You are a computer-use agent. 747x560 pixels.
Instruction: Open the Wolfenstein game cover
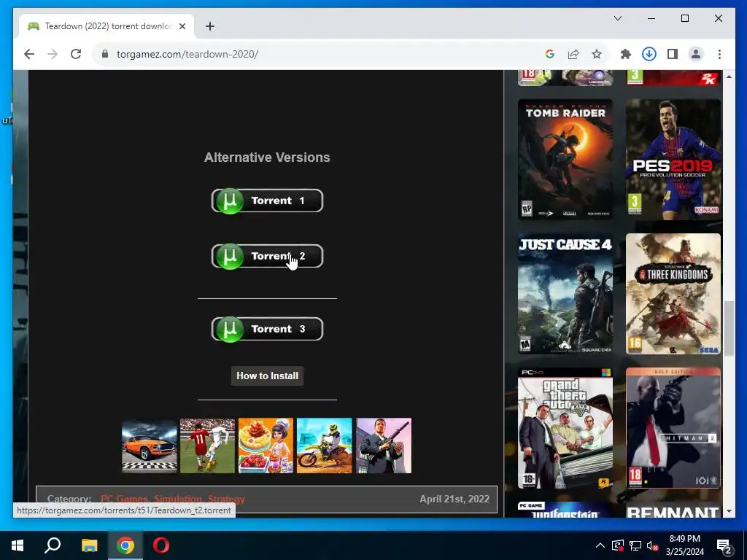click(x=565, y=510)
